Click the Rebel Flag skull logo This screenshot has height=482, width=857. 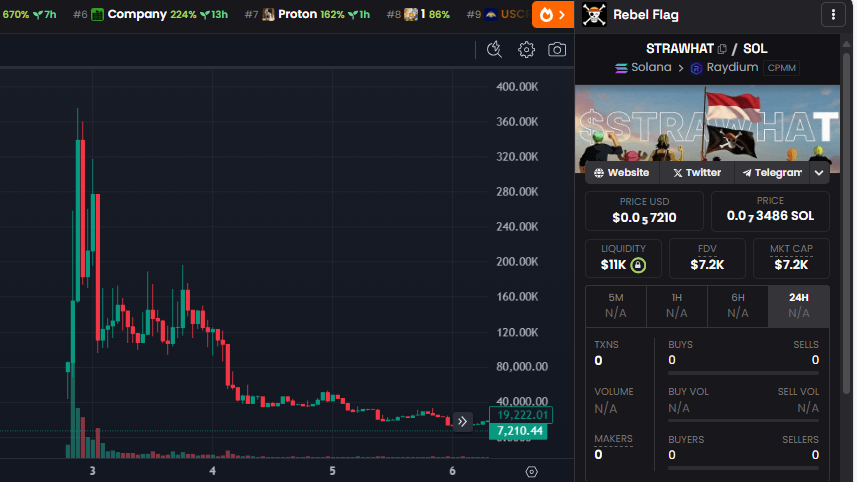tap(594, 15)
